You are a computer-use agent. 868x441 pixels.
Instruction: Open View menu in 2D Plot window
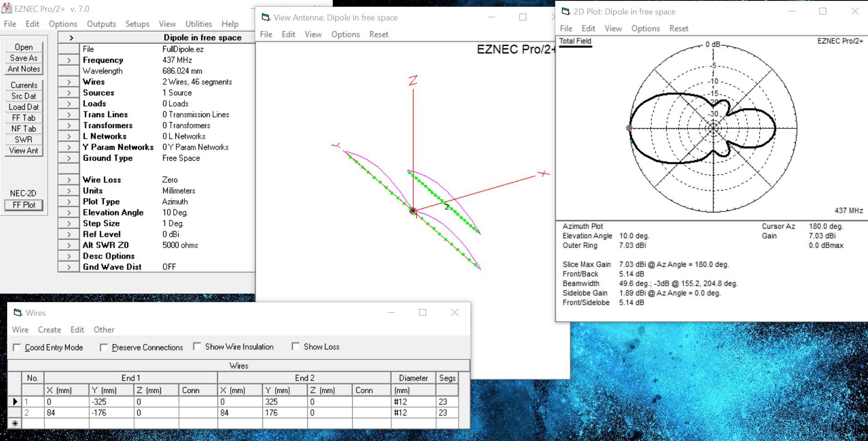[x=613, y=29]
